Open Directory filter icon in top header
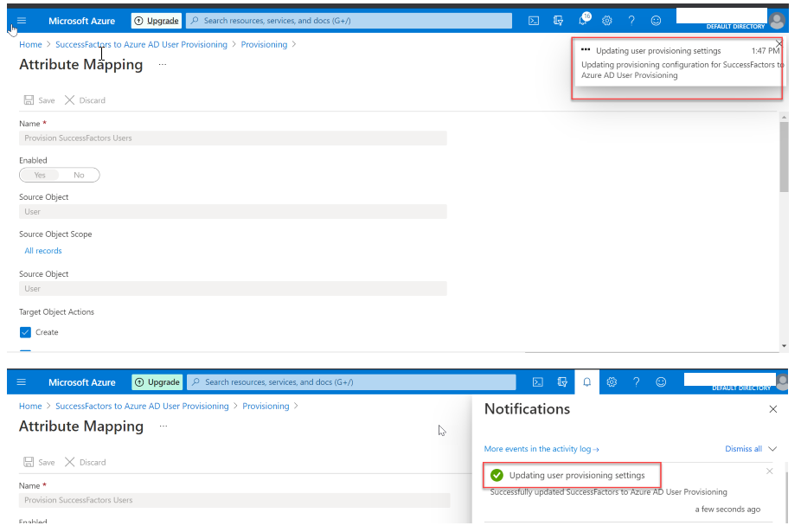The width and height of the screenshot is (801, 532). coord(558,21)
